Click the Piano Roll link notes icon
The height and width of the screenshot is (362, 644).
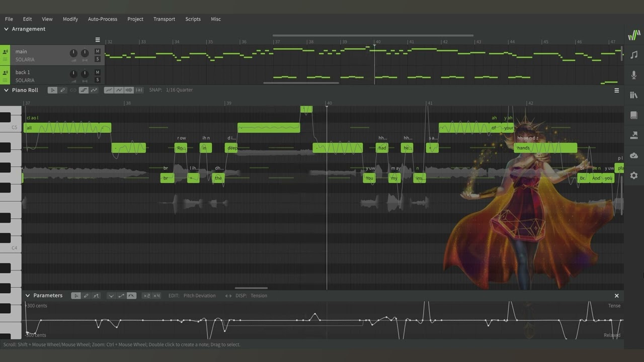73,90
